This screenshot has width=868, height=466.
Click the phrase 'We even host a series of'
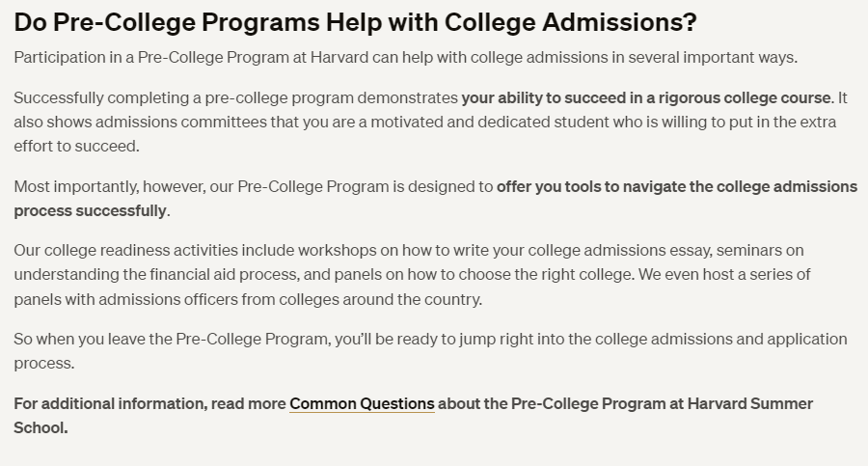(724, 274)
